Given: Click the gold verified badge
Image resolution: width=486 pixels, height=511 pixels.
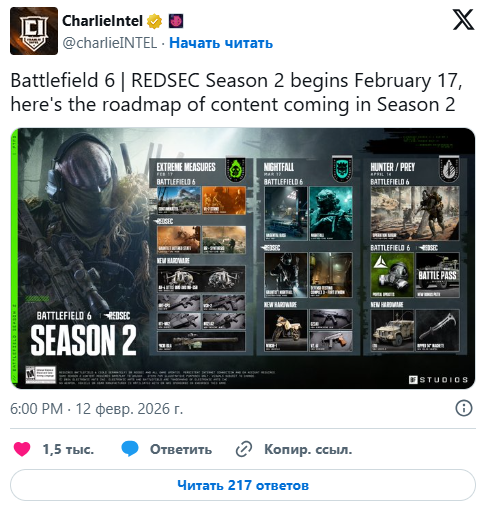Looking at the screenshot, I should coord(154,21).
